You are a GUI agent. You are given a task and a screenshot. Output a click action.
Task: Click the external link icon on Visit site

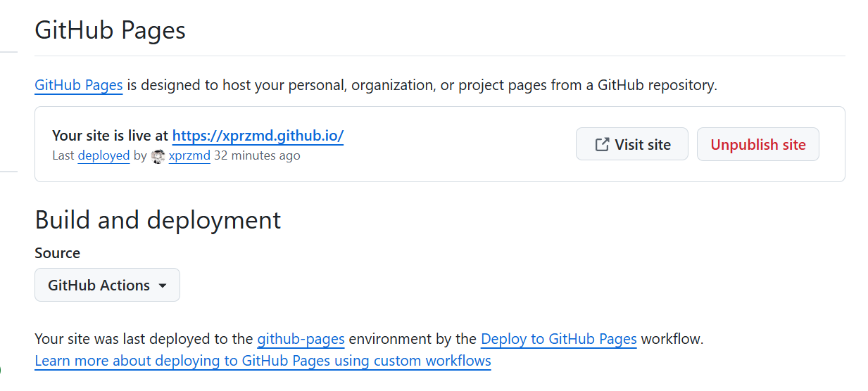[602, 144]
